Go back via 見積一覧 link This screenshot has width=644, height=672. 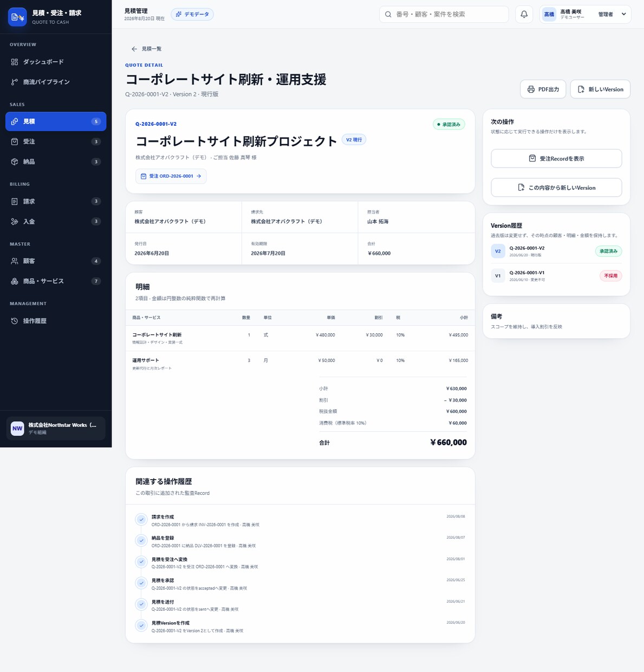146,49
